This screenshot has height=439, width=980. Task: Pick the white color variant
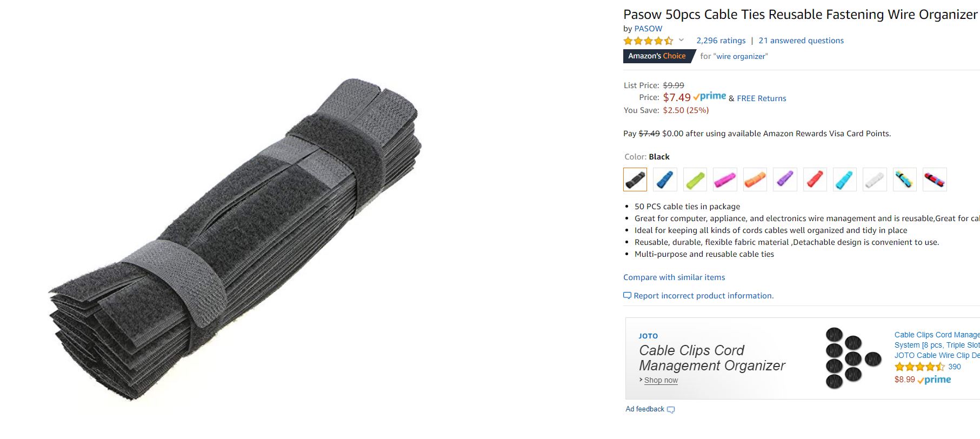pyautogui.click(x=875, y=179)
